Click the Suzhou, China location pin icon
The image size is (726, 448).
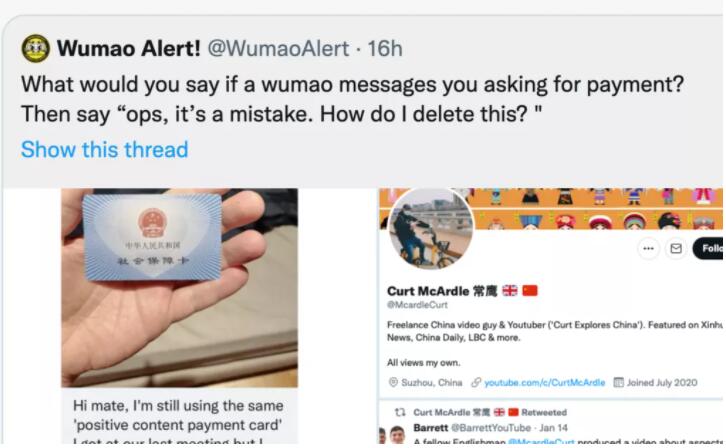(x=393, y=382)
